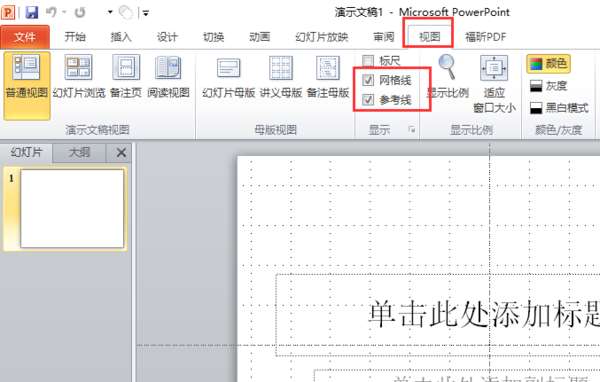Open the Zoom (显示比例) magnifier dialog
This screenshot has width=600, height=382.
(447, 77)
